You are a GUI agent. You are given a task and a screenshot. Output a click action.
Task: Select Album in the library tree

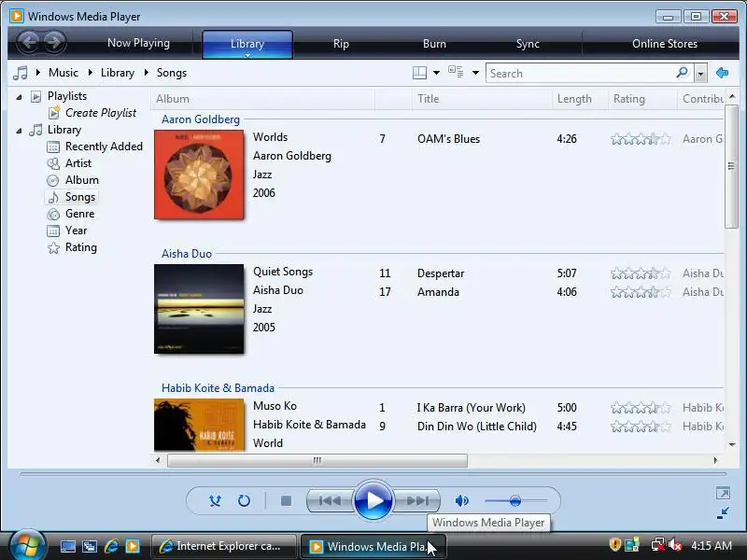82,180
